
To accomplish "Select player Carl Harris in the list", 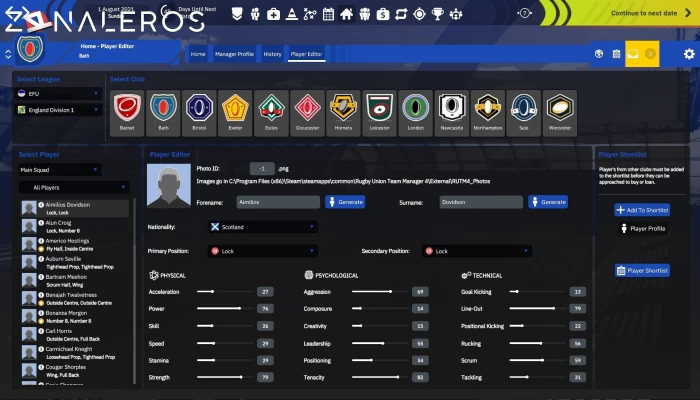I will tap(75, 335).
